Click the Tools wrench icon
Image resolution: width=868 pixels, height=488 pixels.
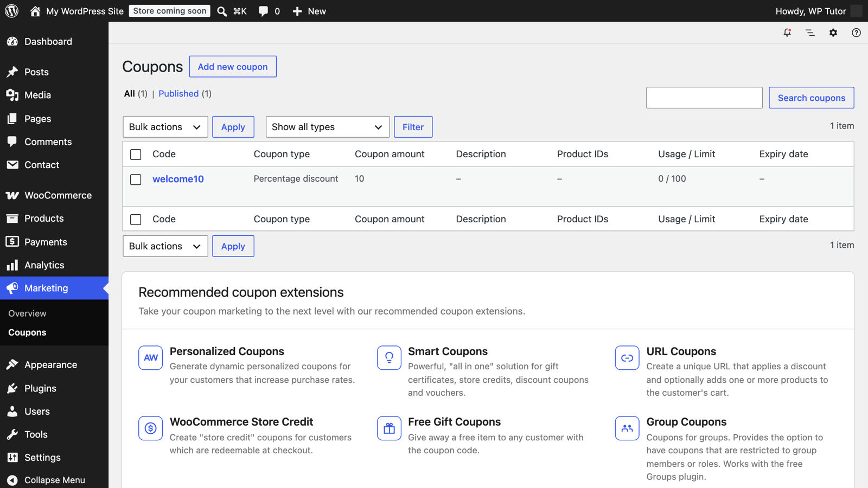12,434
